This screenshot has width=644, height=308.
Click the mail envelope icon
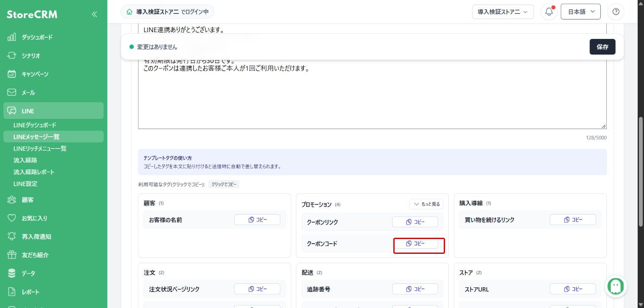click(12, 92)
